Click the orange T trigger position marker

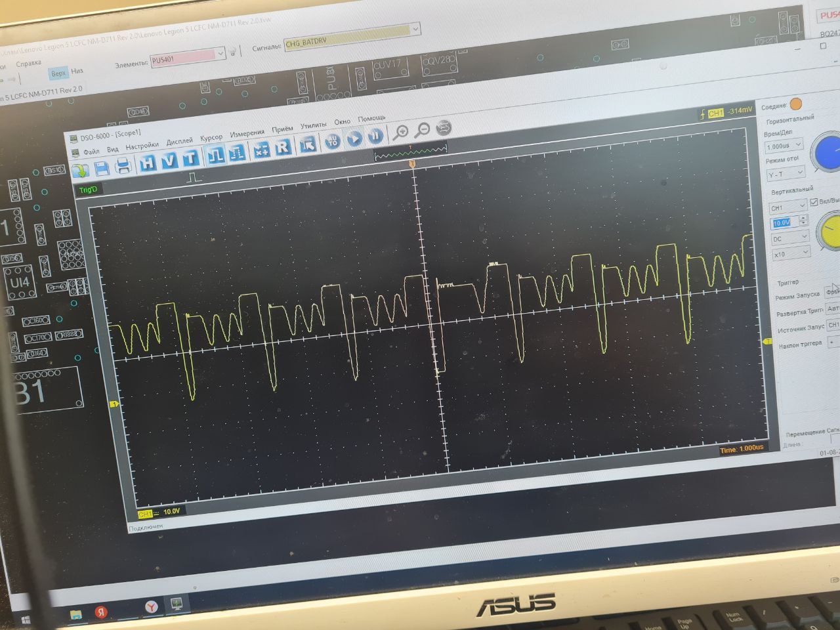click(413, 163)
